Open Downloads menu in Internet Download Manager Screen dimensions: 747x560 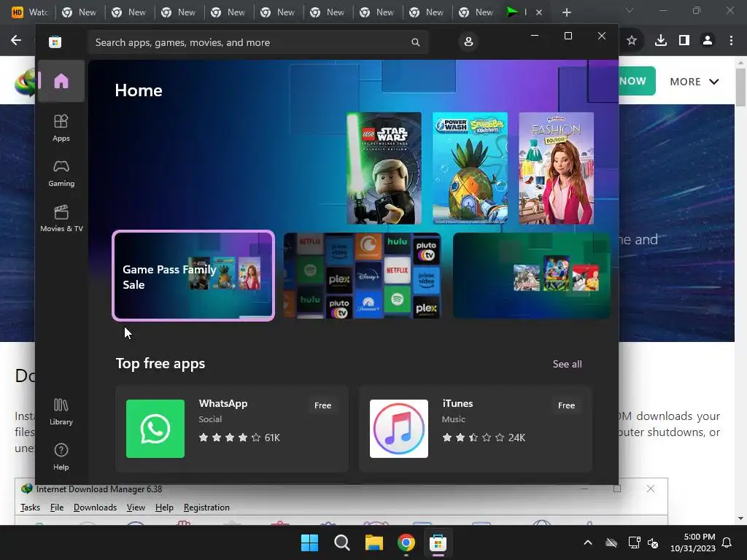[x=95, y=507]
